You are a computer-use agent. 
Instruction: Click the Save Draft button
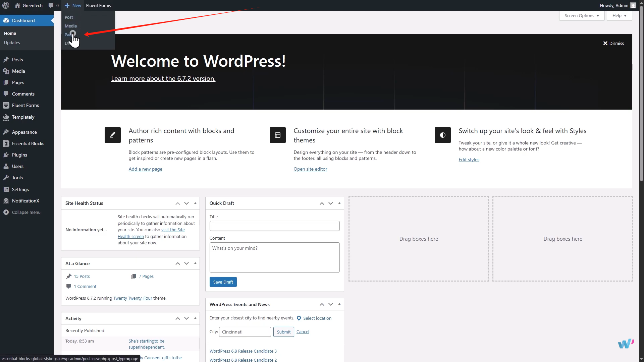[223, 282]
